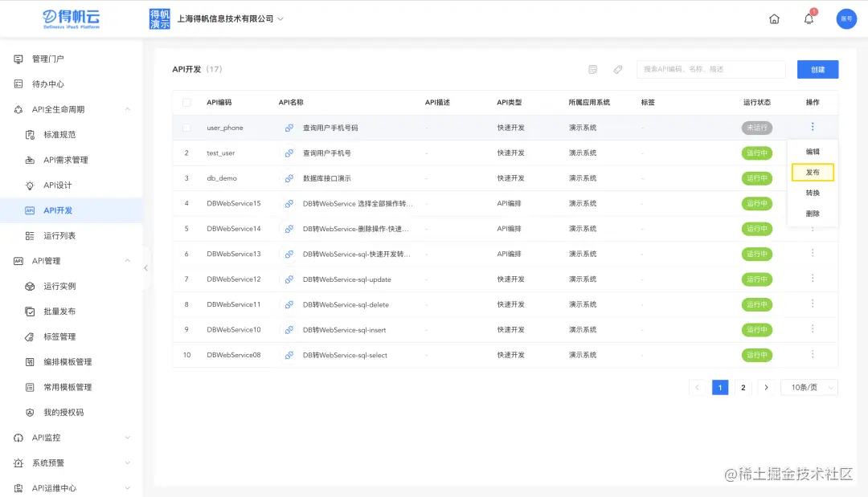
Task: Go to page 2 in pagination
Action: click(x=743, y=387)
